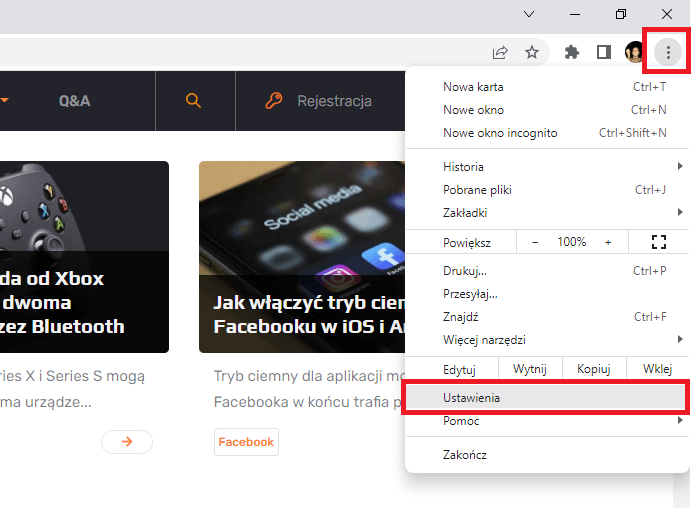Open the Chrome three-dot menu button
This screenshot has height=508, width=691.
668,52
